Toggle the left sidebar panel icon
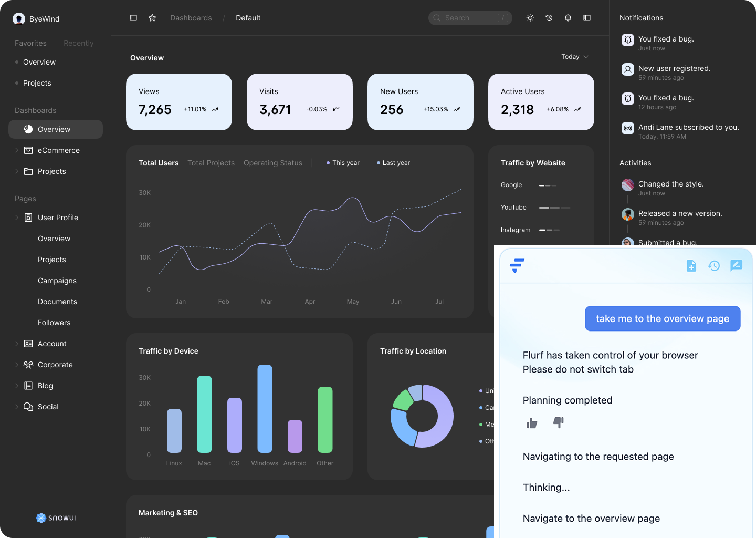The width and height of the screenshot is (756, 538). (x=133, y=18)
